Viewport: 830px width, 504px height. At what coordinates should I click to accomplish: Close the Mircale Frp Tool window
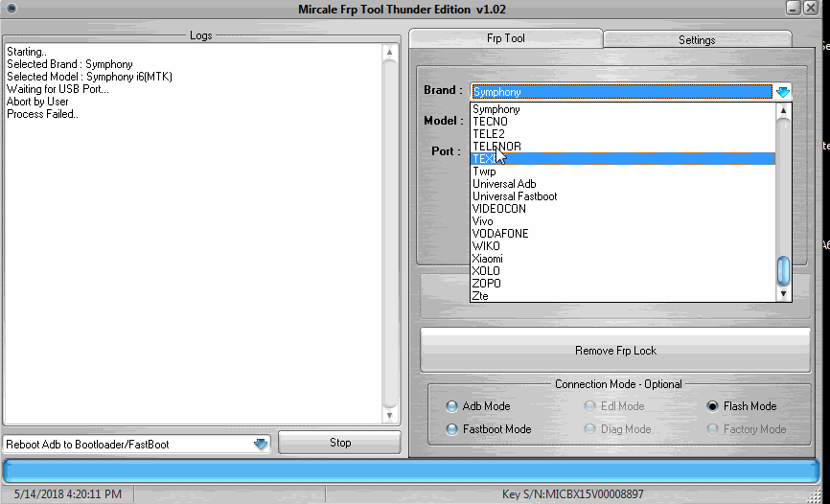click(x=811, y=8)
